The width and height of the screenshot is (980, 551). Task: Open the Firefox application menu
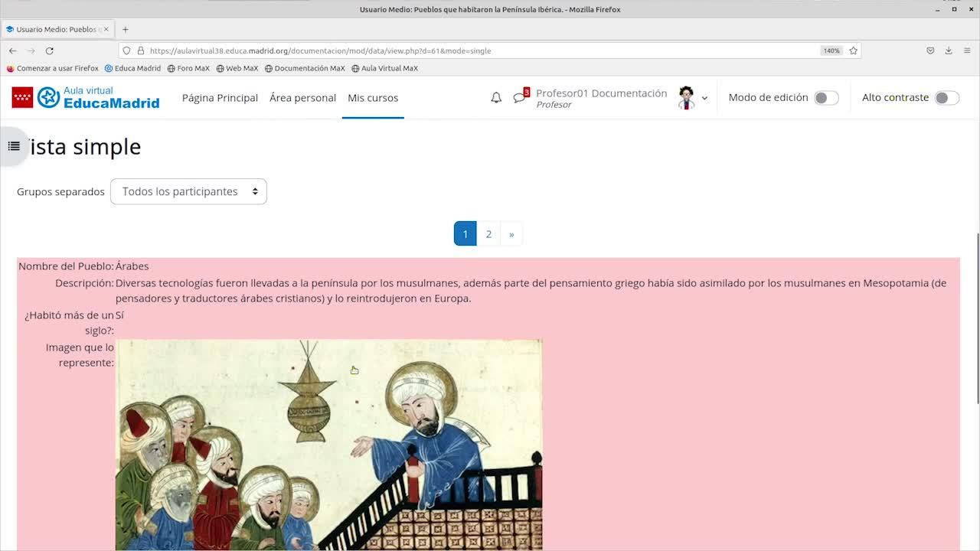click(967, 51)
